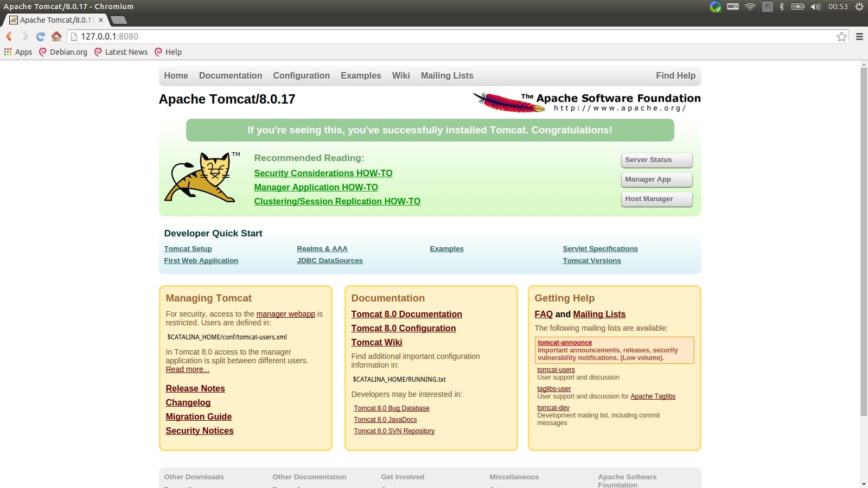Open Security Considerations HOW-TO link
The image size is (868, 488).
pos(323,173)
